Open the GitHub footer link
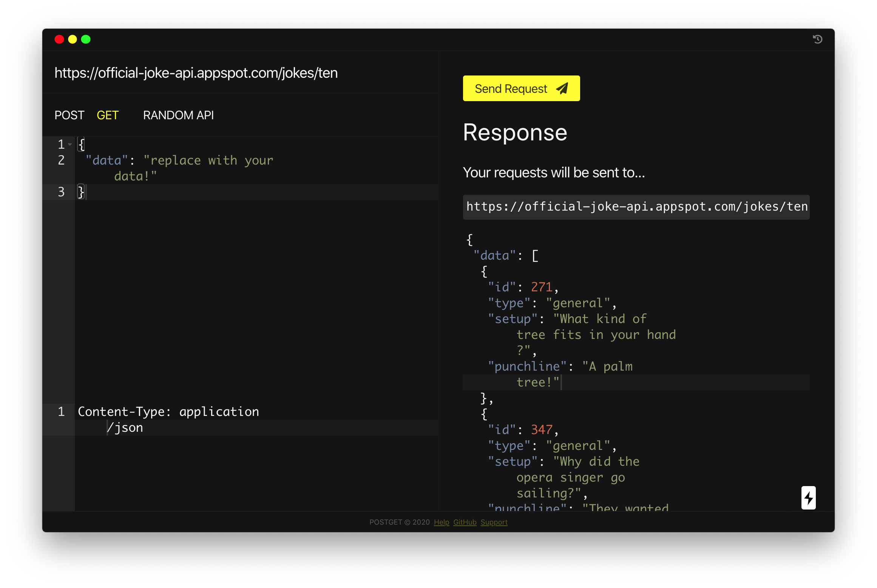 point(465,522)
